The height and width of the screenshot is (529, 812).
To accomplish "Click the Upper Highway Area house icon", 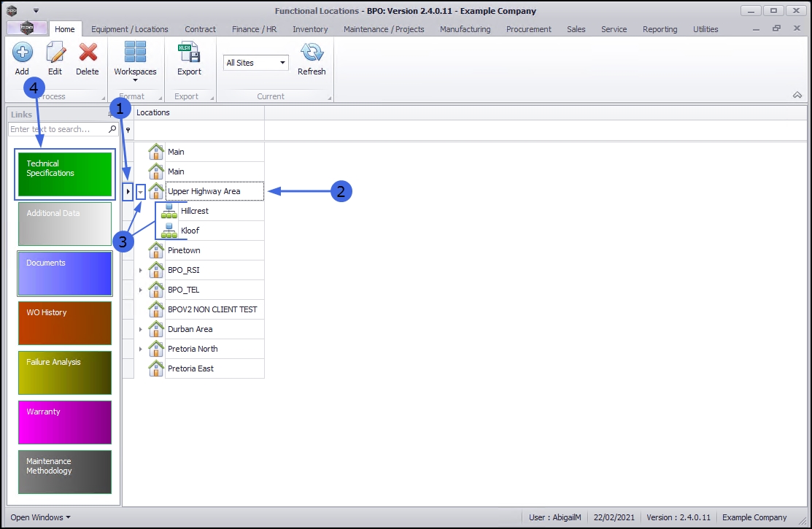I will tap(156, 191).
